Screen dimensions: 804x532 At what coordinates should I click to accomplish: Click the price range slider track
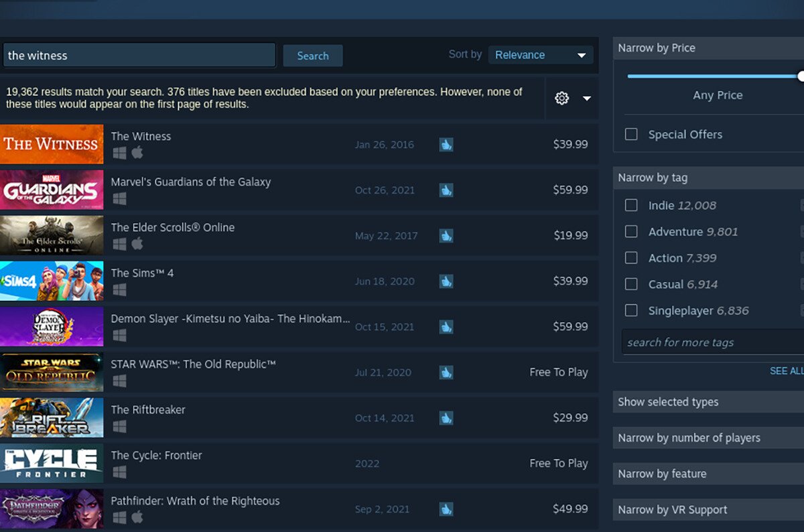click(714, 76)
